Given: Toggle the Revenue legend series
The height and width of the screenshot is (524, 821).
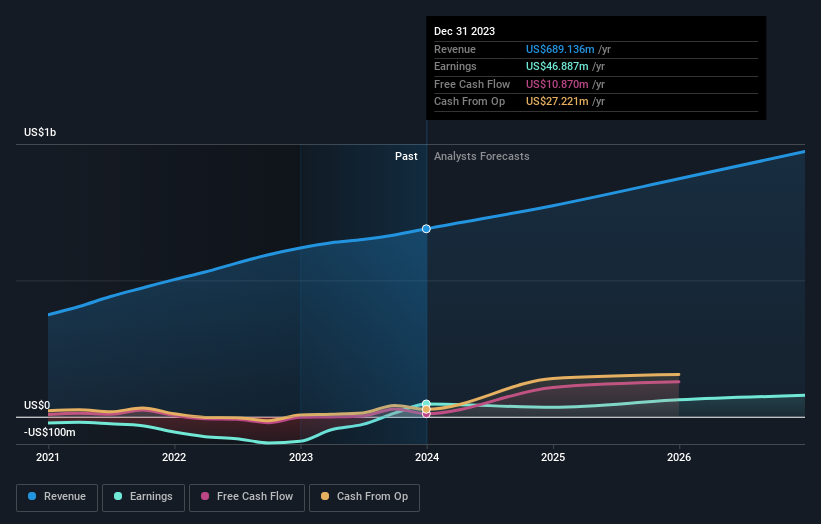Looking at the screenshot, I should tap(57, 497).
